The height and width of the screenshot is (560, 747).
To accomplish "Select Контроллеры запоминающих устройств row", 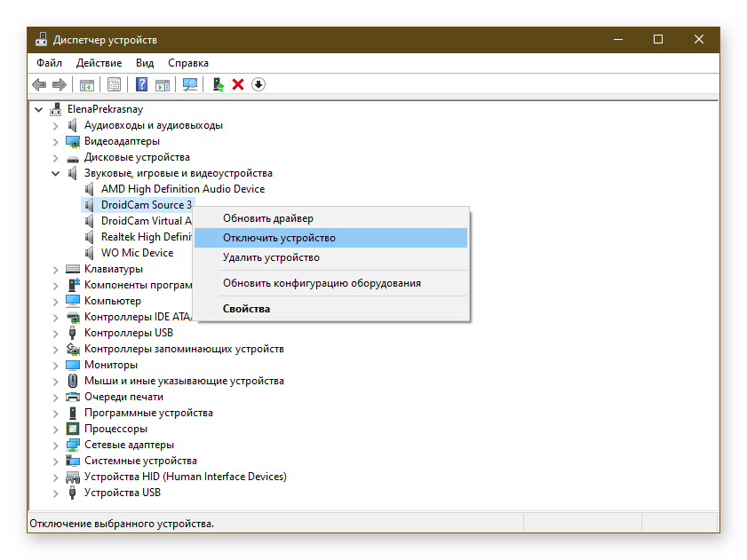I will tap(184, 349).
